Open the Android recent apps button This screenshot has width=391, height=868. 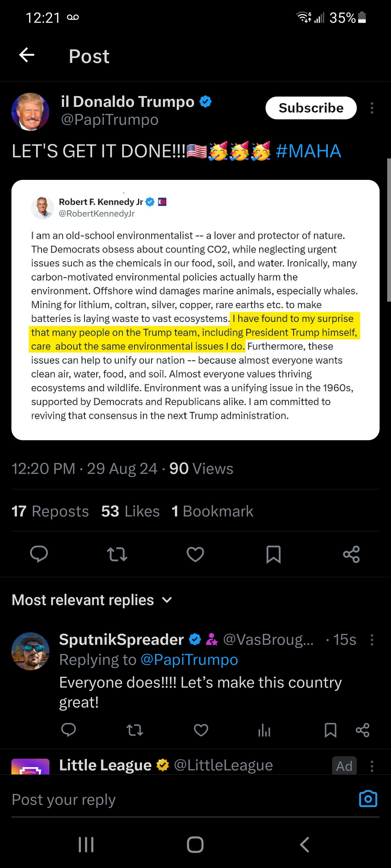coord(86,844)
